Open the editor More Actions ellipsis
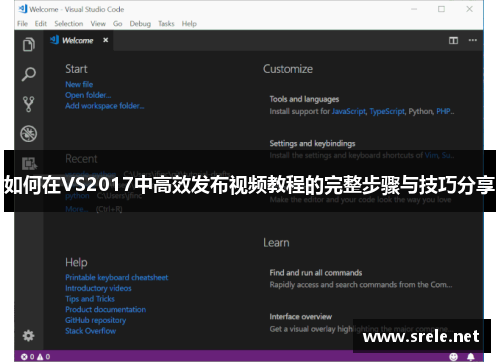The width and height of the screenshot is (500, 362). [x=473, y=40]
